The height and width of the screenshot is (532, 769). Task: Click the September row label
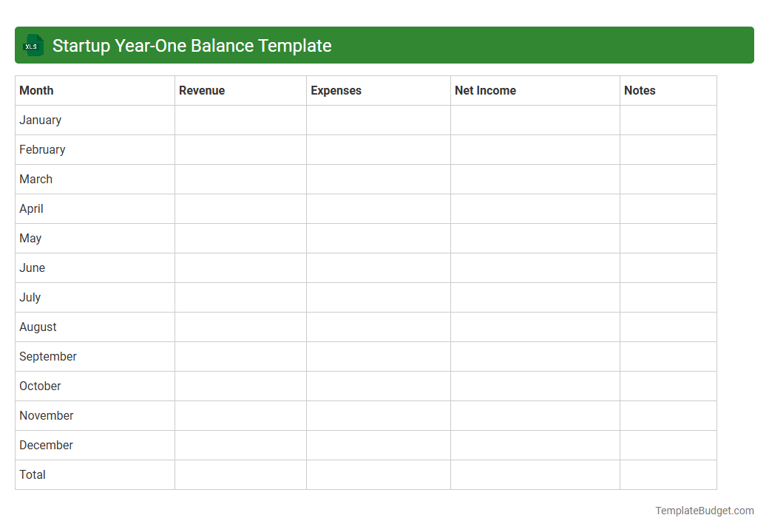click(47, 356)
